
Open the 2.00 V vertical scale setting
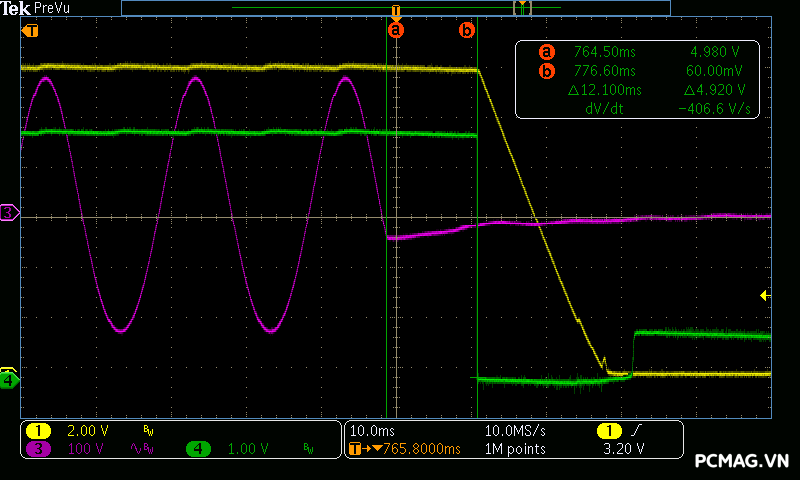click(x=87, y=431)
